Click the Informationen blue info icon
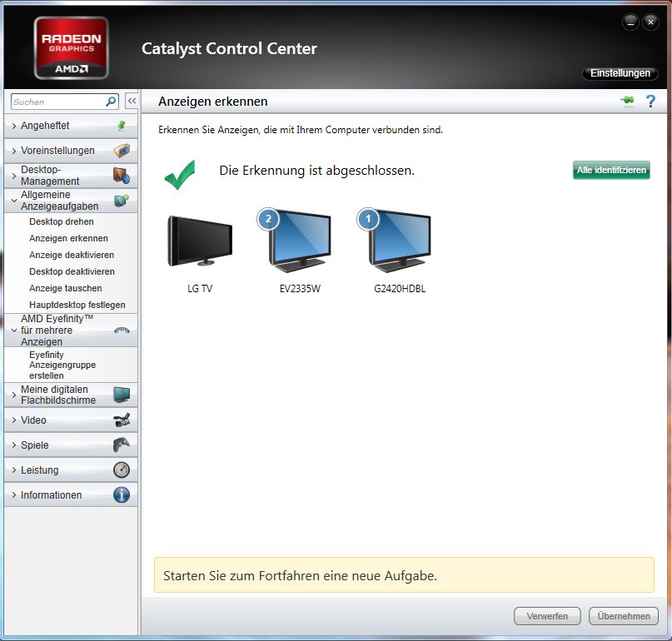Viewport: 672px width, 641px height. point(122,494)
